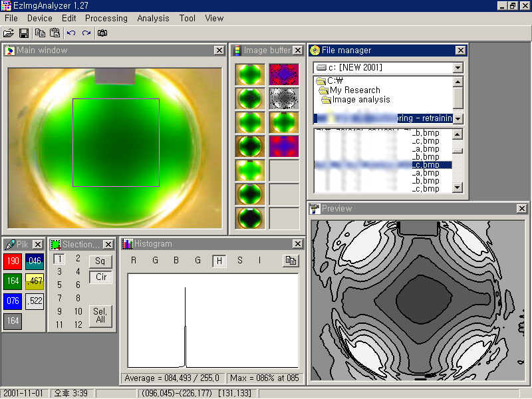Select selection slot number 12

(78, 325)
